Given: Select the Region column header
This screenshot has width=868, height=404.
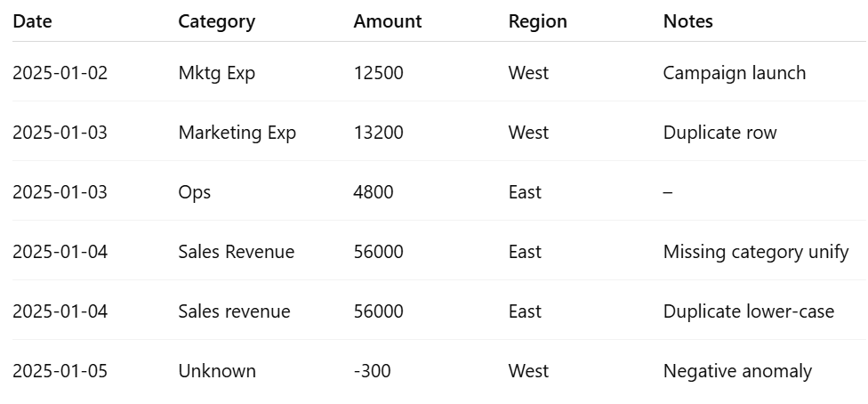Looking at the screenshot, I should coord(537,21).
